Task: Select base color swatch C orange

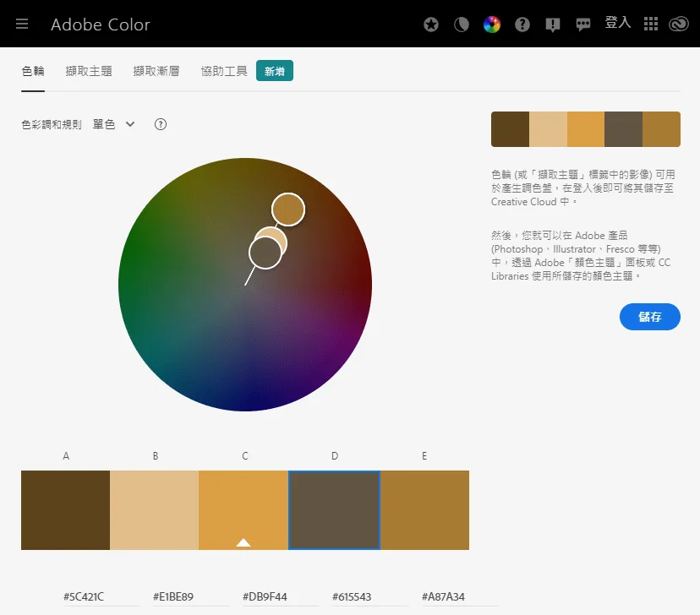Action: 243,509
